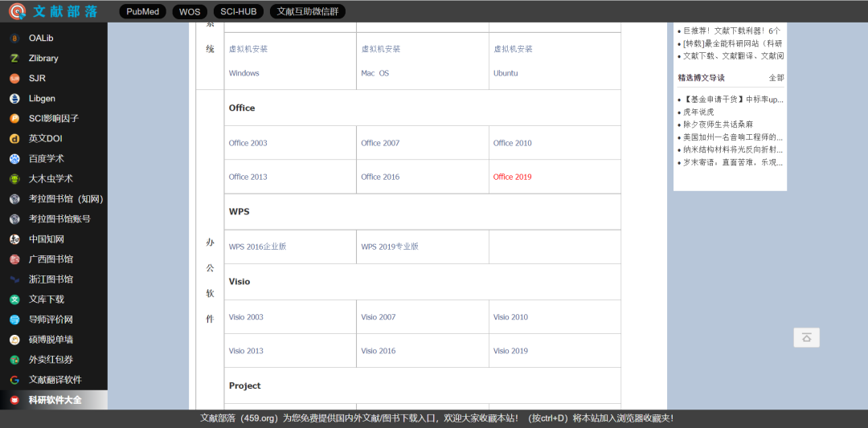Select 中国知网 label in the sidebar
This screenshot has width=868, height=428.
tap(47, 239)
